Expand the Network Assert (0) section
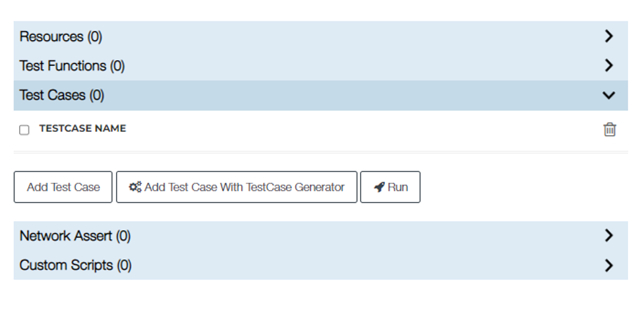Image resolution: width=644 pixels, height=320 pixels. 321,236
